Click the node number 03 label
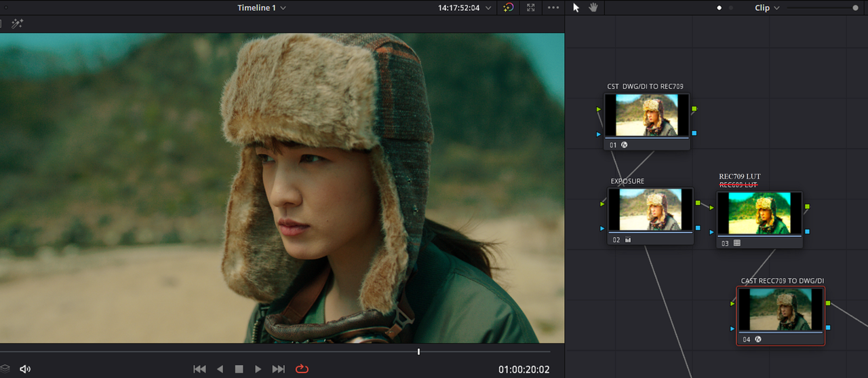The width and height of the screenshot is (868, 378). (725, 243)
